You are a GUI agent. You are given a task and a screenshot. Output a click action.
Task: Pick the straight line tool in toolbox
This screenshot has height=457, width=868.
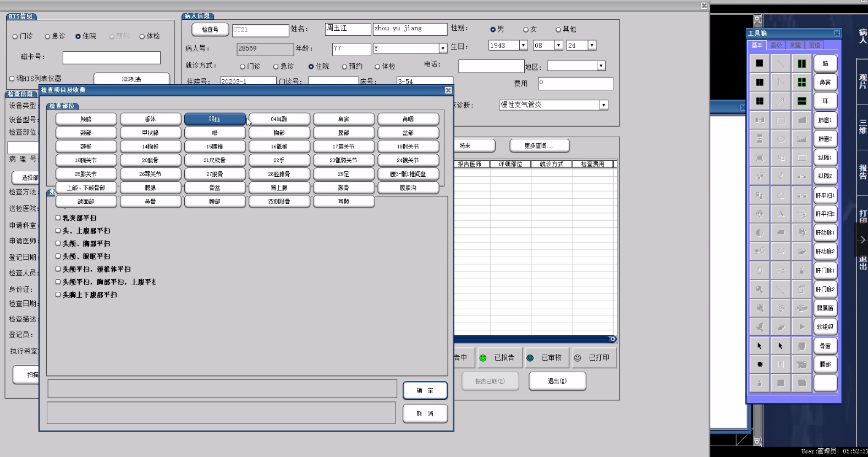click(x=781, y=63)
